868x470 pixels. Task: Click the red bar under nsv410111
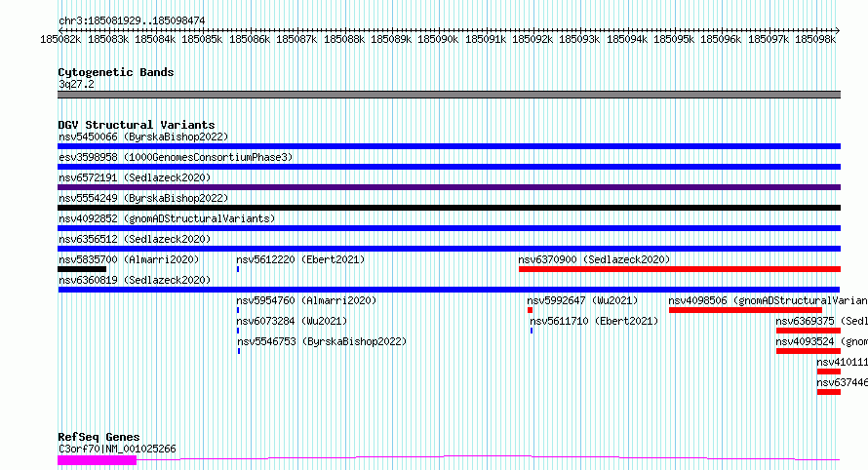click(x=829, y=372)
